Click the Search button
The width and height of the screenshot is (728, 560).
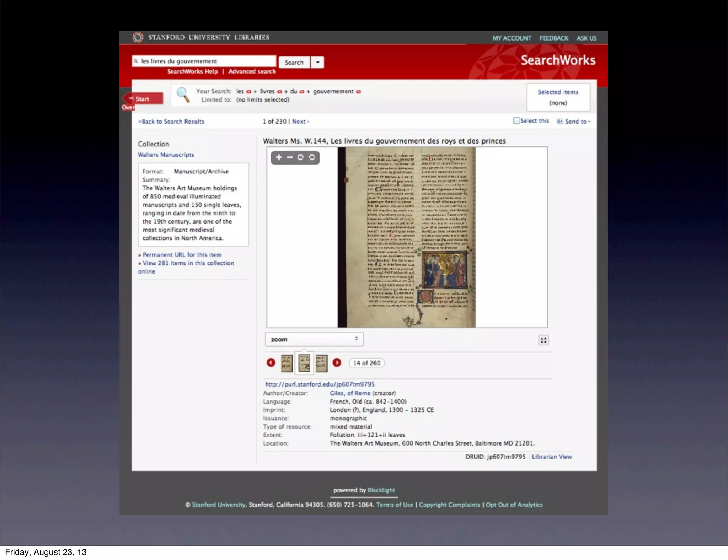294,62
